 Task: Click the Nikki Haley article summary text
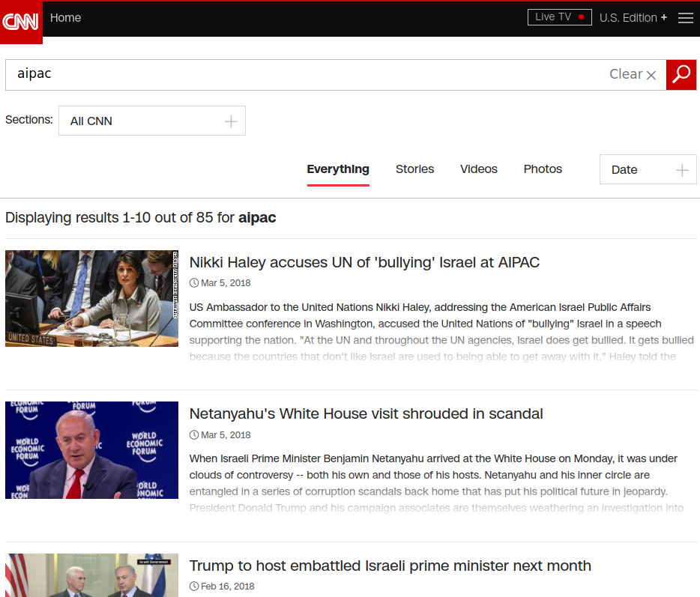pyautogui.click(x=441, y=332)
